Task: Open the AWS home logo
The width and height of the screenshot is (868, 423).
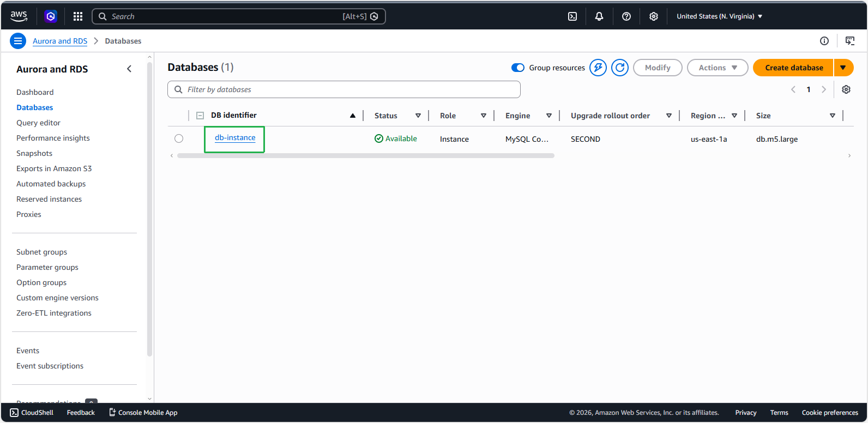Action: tap(19, 16)
